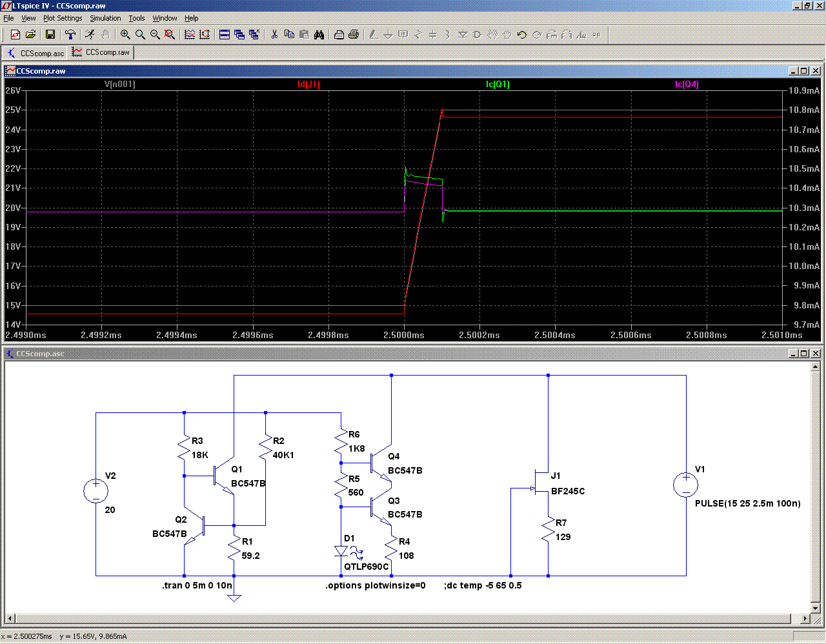
Task: Click the Zoom Out magnifier icon
Action: [x=155, y=34]
